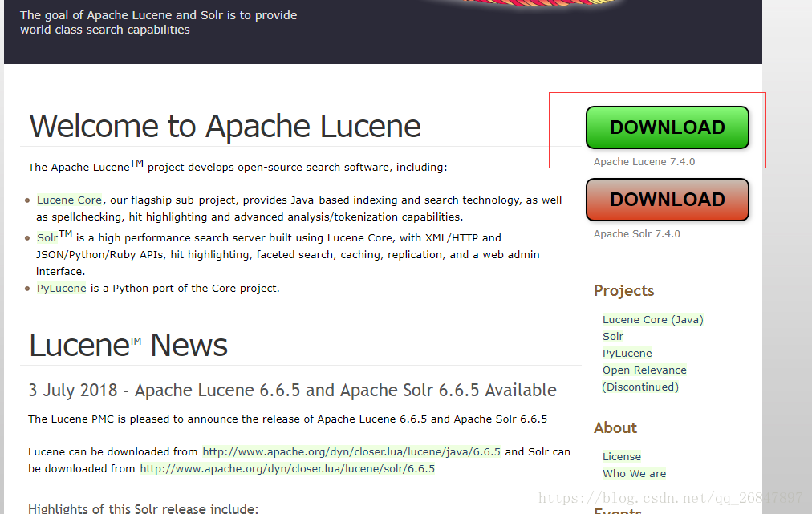Click the green Apache Lucene DOWNLOAD button
The height and width of the screenshot is (514, 812).
[667, 127]
